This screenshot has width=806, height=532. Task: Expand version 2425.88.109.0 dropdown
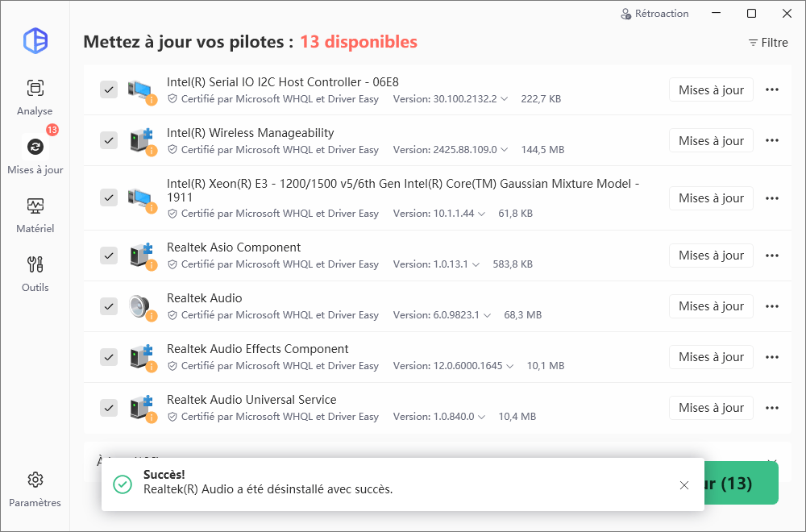[x=505, y=150]
